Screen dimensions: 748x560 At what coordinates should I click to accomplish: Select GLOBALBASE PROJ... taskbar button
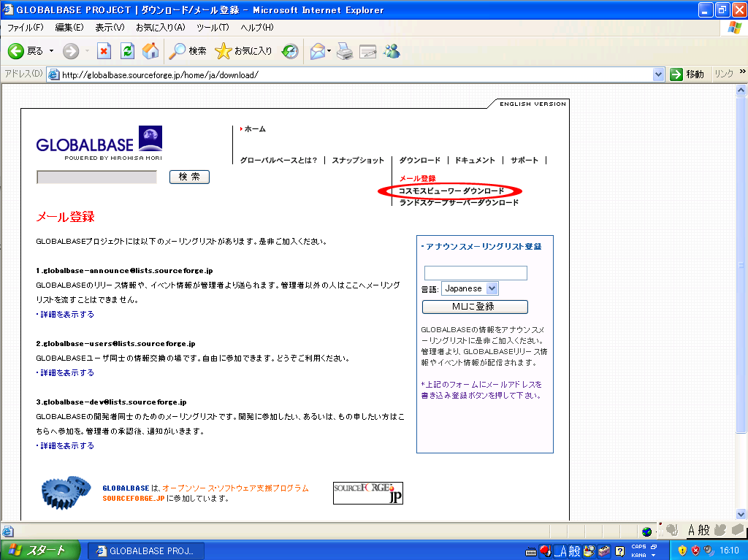point(147,551)
